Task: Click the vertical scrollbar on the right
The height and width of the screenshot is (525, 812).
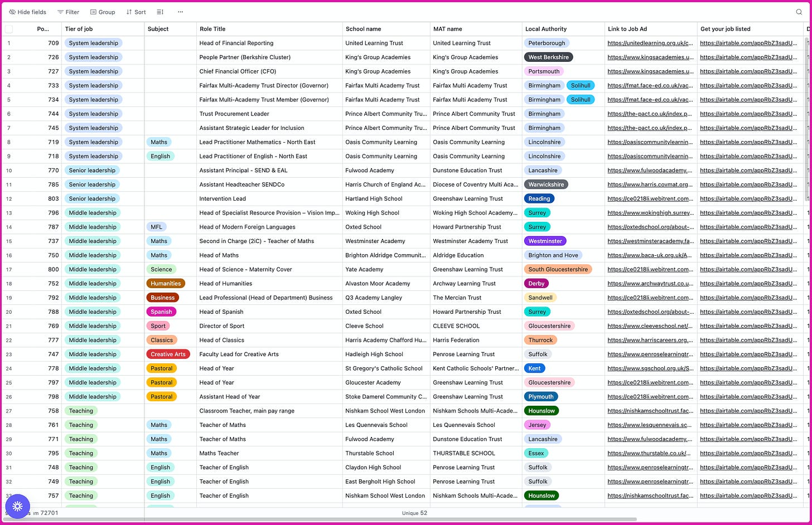Action: (x=806, y=120)
